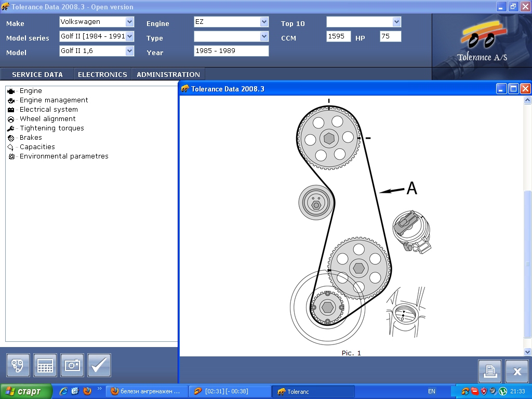The width and height of the screenshot is (532, 399).
Task: Open the Top 10 dropdown list
Action: coord(397,22)
